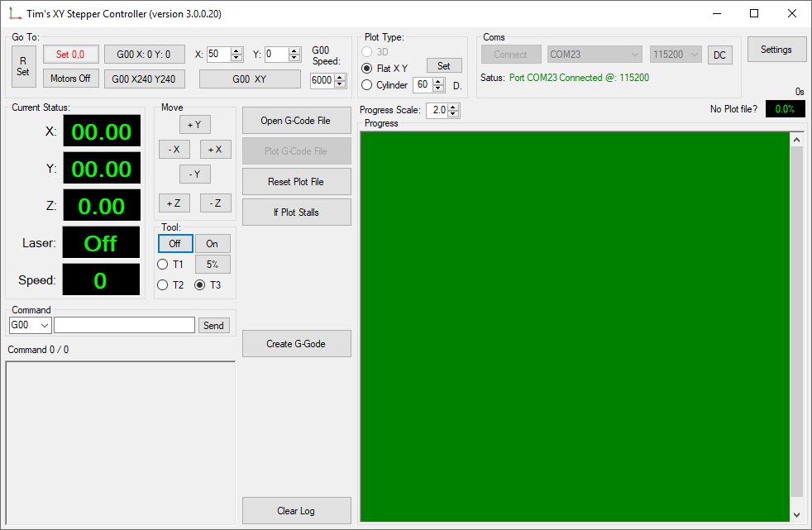The width and height of the screenshot is (812, 530).
Task: Select tool T2
Action: tap(171, 285)
